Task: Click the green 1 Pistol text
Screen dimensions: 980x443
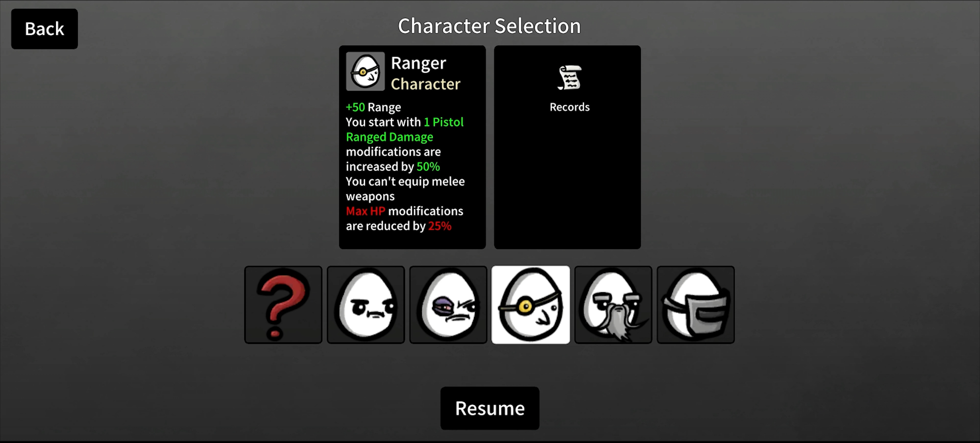Action: coord(444,122)
